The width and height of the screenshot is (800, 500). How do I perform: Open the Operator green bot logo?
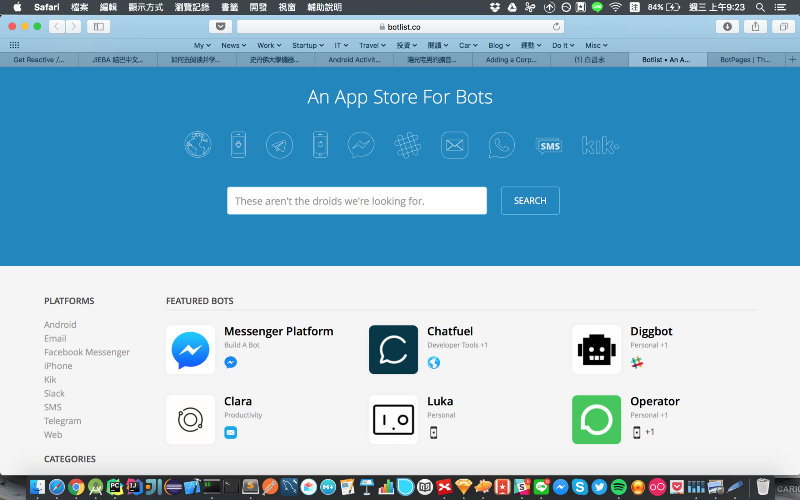[x=596, y=419]
